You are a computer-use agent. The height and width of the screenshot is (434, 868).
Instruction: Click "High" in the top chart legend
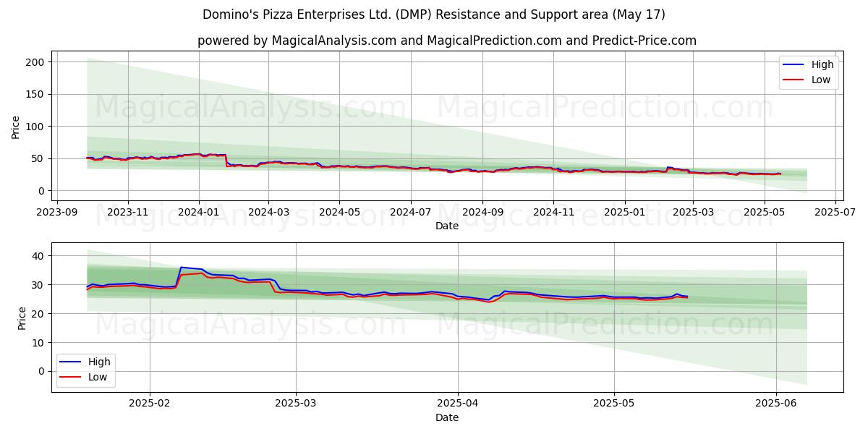tap(822, 64)
